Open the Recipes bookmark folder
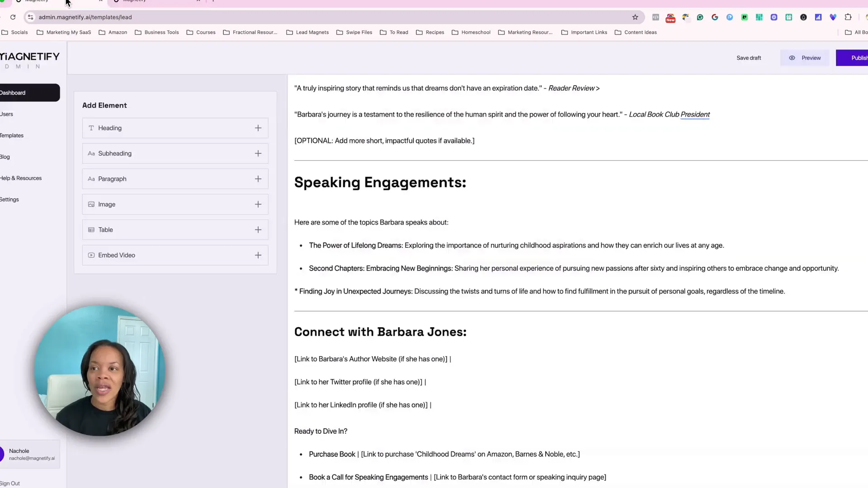 pyautogui.click(x=430, y=33)
